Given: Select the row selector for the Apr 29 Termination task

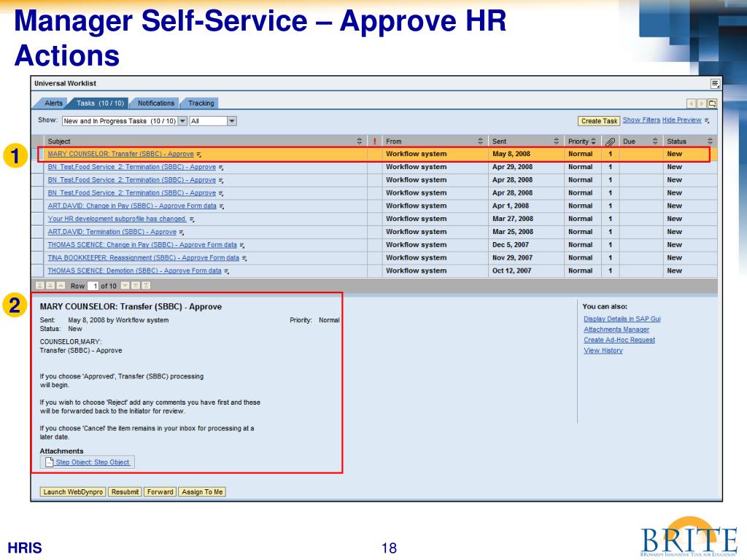Looking at the screenshot, I should pos(38,167).
